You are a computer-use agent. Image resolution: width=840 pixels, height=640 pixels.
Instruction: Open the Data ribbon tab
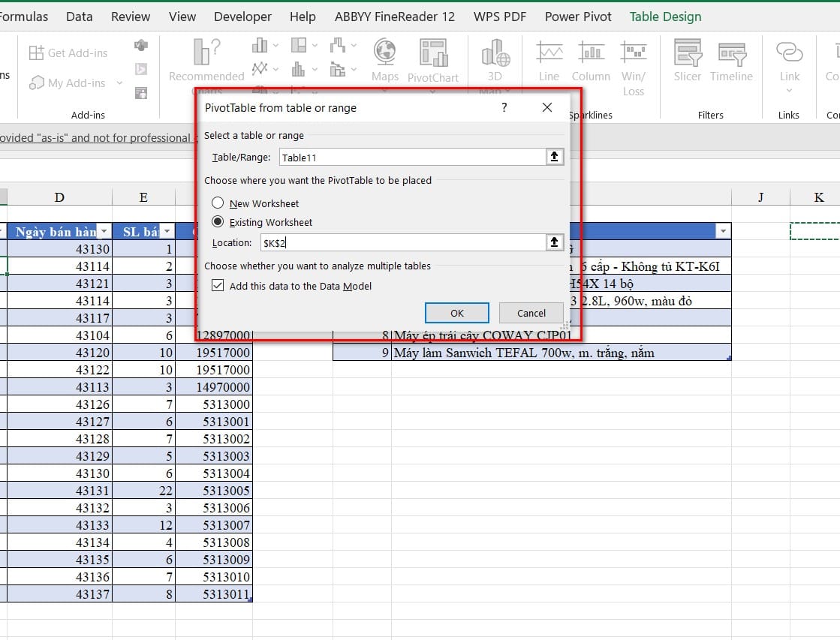(80, 17)
